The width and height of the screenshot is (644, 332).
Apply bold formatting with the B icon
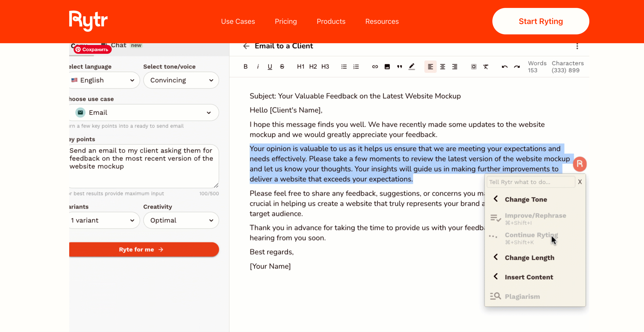click(246, 67)
